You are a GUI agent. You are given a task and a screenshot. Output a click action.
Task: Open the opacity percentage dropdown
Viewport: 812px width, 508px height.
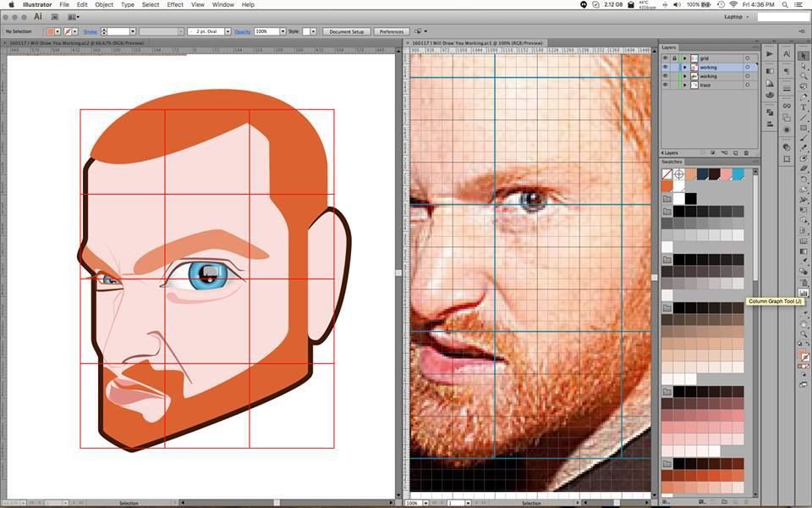(283, 31)
